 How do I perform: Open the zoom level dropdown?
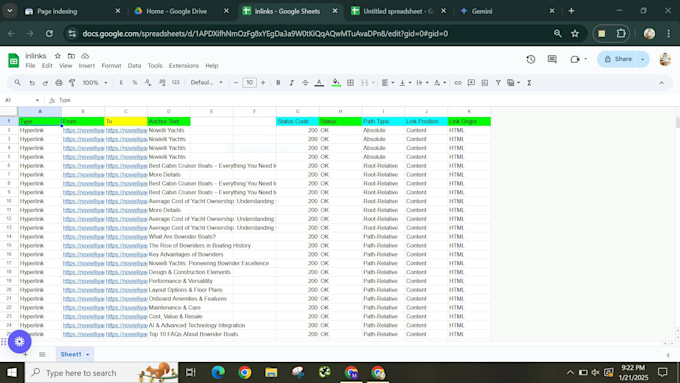(95, 82)
